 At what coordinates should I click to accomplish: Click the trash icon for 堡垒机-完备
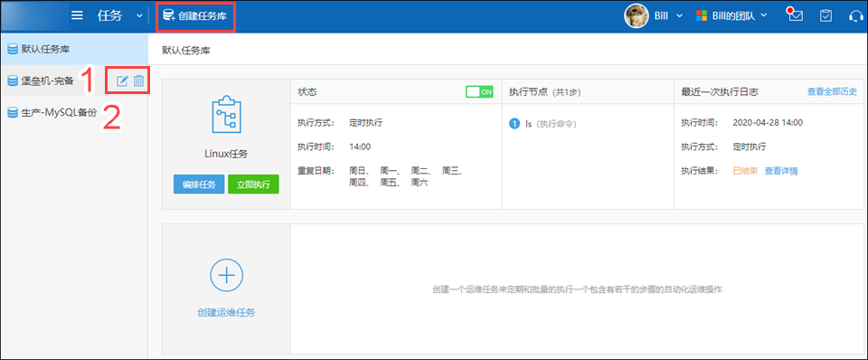click(x=139, y=81)
